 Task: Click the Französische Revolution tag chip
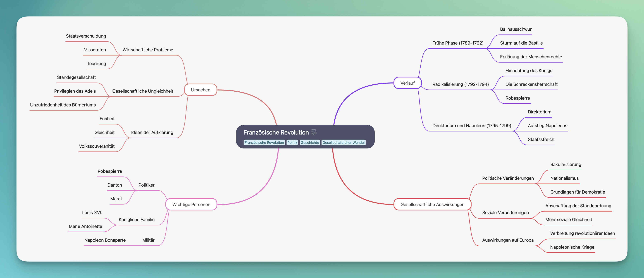tap(264, 143)
